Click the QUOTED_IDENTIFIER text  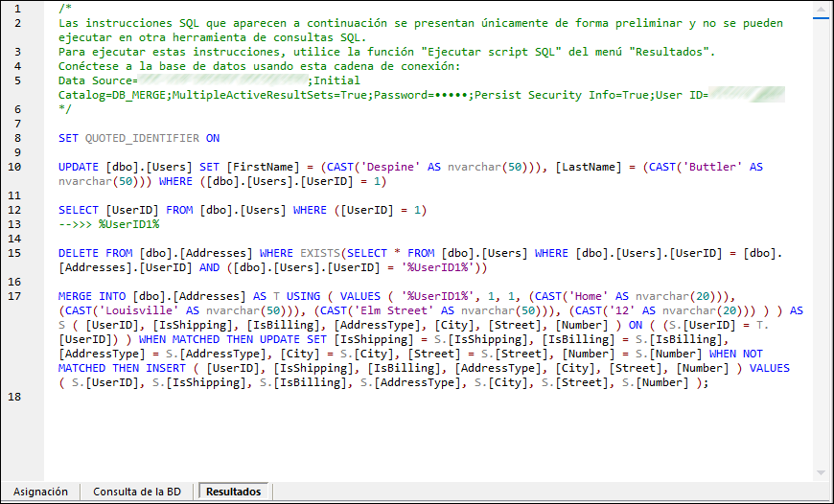point(142,138)
